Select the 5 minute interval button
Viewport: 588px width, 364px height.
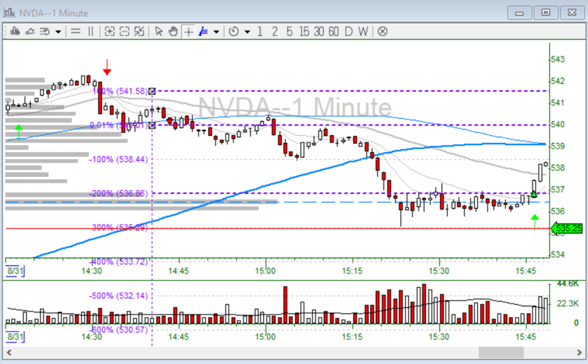(x=289, y=32)
